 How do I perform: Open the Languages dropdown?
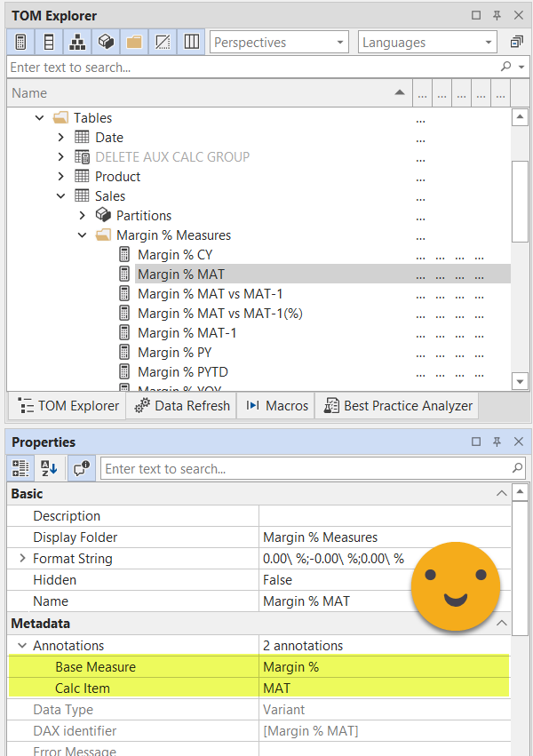426,42
